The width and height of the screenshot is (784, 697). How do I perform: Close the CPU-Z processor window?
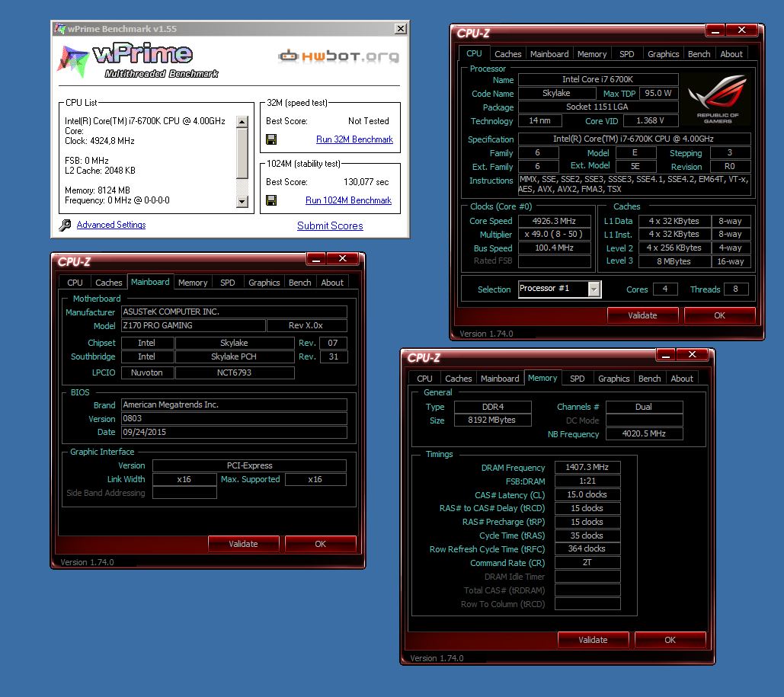[x=742, y=31]
